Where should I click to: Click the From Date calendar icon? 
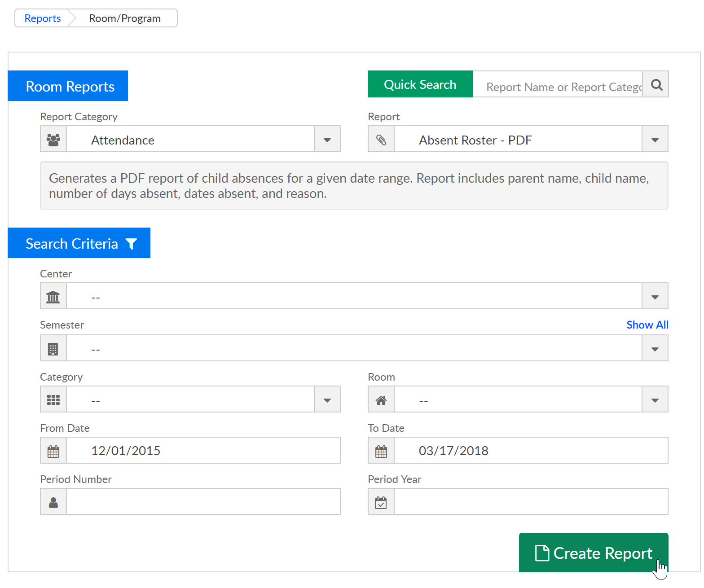(53, 451)
